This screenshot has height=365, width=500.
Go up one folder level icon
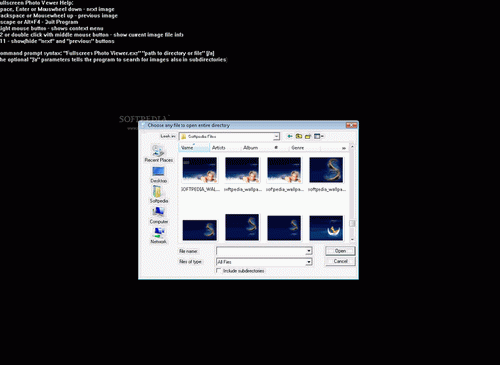(x=299, y=136)
